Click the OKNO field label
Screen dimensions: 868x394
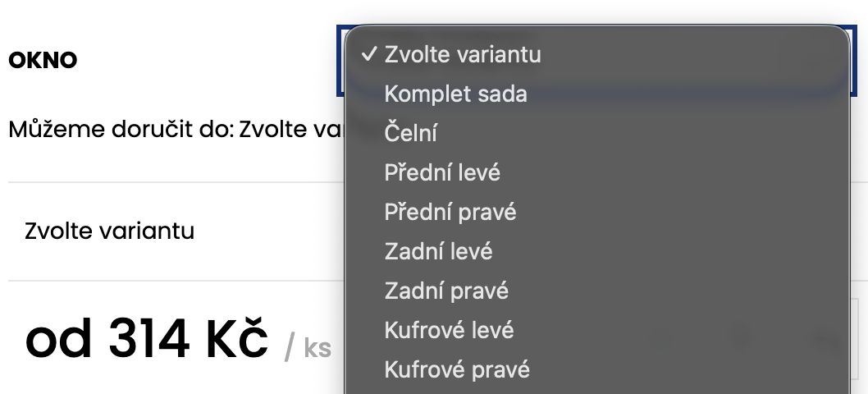click(43, 61)
